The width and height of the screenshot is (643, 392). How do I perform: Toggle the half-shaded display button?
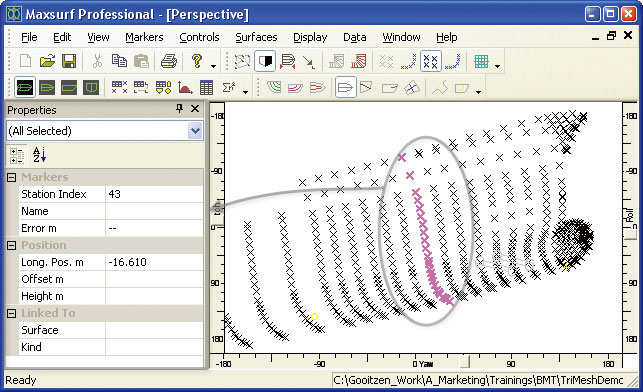point(265,62)
